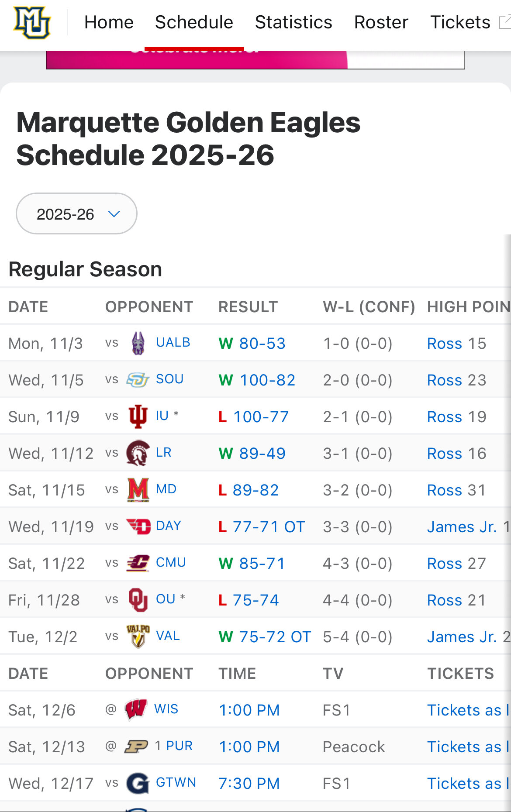Open the L 77-71 OT result
Screen dimensions: 511x812
pyautogui.click(x=262, y=527)
